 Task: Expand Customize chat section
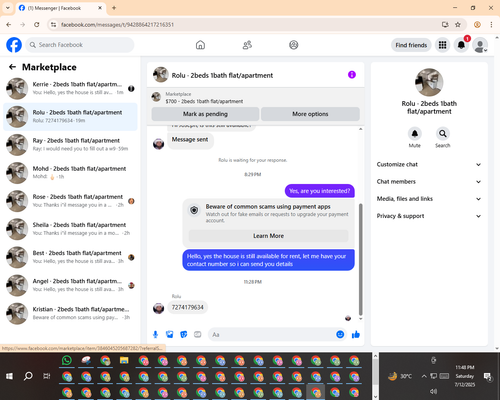[x=429, y=164]
